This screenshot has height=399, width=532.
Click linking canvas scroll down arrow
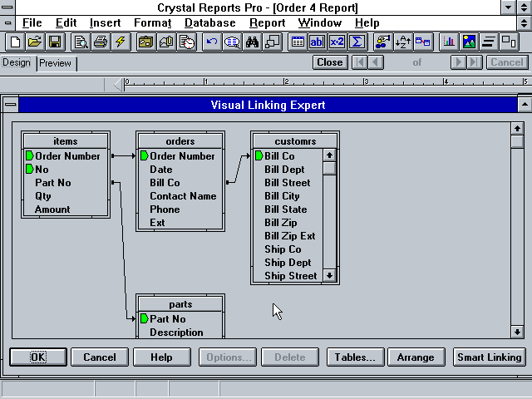tap(517, 332)
